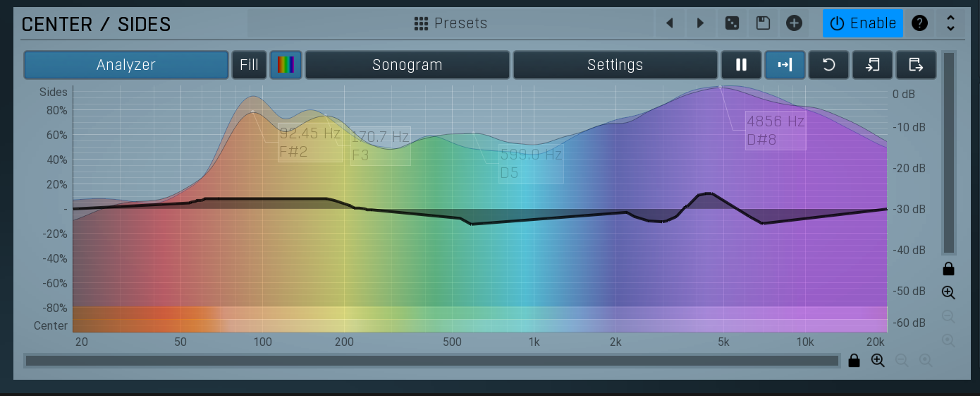The height and width of the screenshot is (396, 980).
Task: Toggle the vertical scroll lock
Action: coord(948,269)
